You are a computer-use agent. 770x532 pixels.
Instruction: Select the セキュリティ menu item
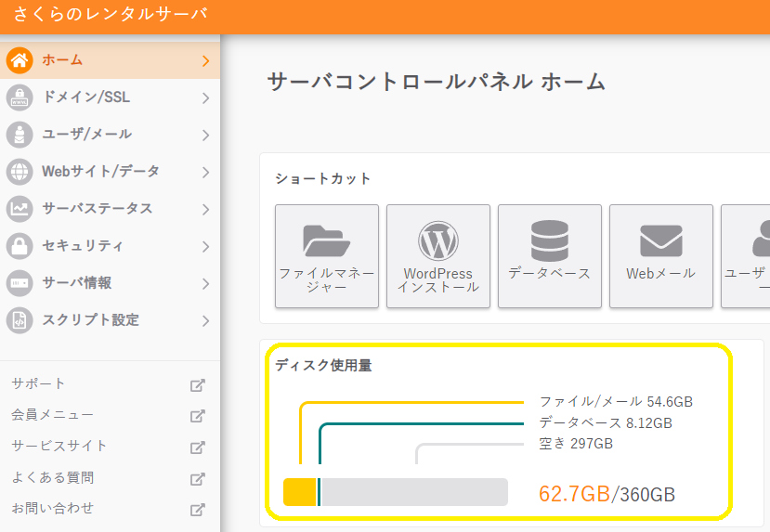[x=110, y=246]
